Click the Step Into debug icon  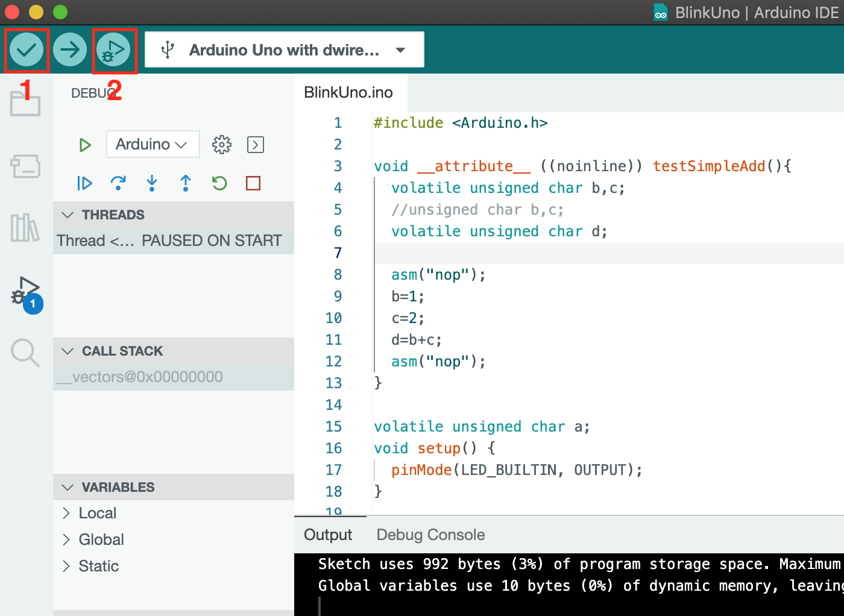(x=152, y=183)
